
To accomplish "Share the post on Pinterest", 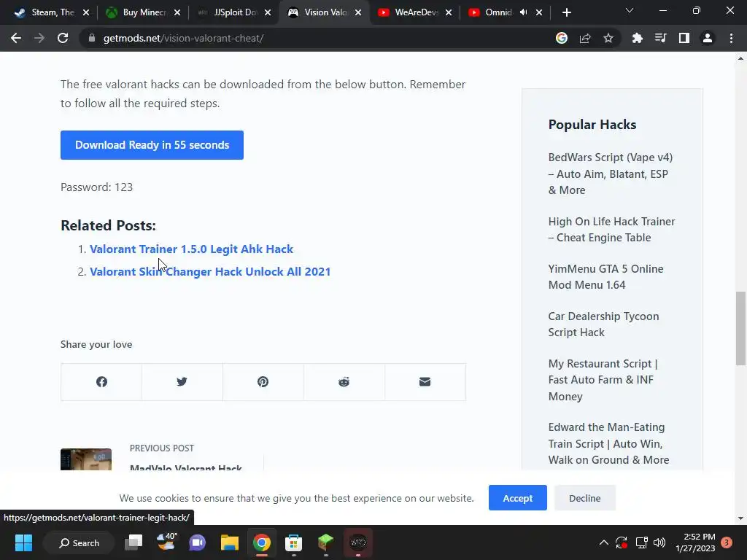I will pyautogui.click(x=263, y=382).
